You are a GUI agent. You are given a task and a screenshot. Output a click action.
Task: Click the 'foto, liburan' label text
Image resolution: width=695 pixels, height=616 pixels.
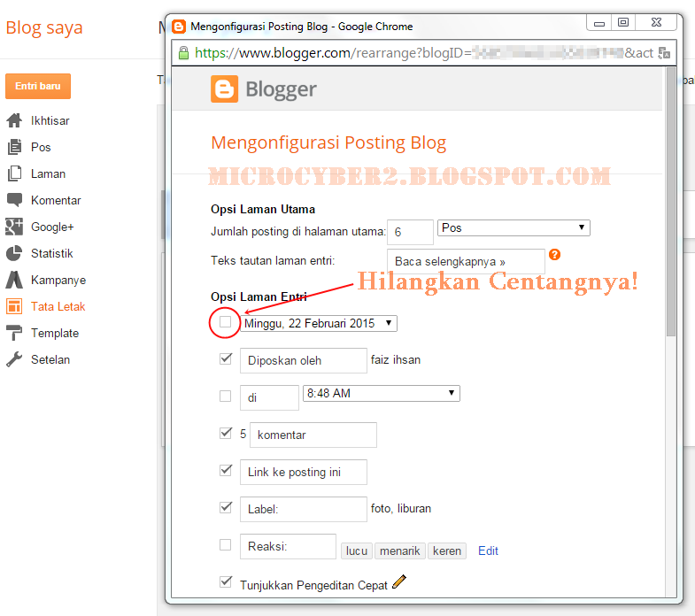(x=401, y=509)
